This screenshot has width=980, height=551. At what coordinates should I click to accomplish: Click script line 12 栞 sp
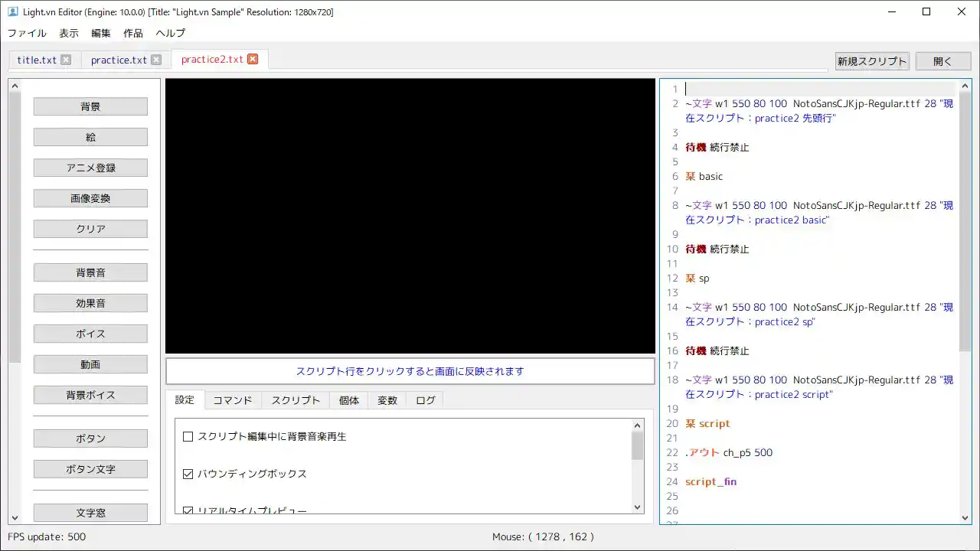tap(697, 278)
